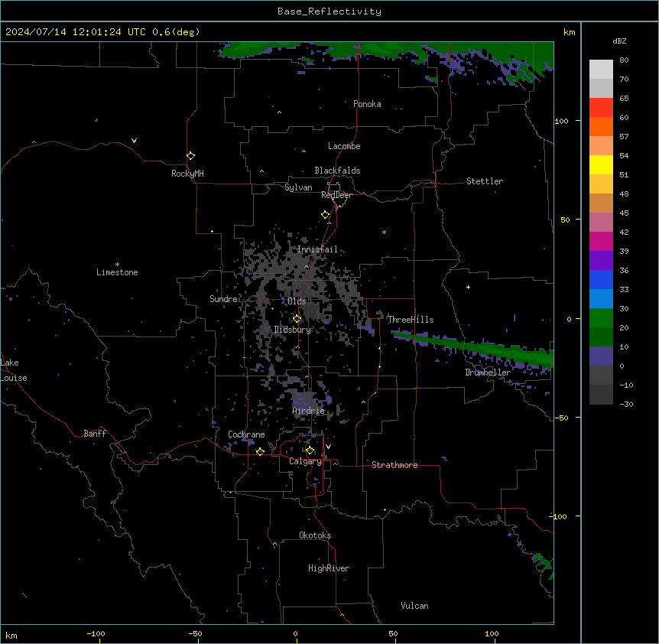Click the yellow v marker east of Calgary
The width and height of the screenshot is (659, 644).
coord(328,447)
